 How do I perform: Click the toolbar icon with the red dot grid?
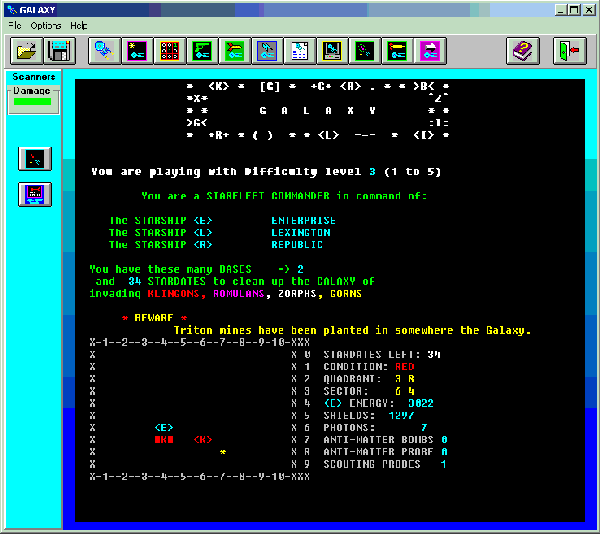(170, 51)
